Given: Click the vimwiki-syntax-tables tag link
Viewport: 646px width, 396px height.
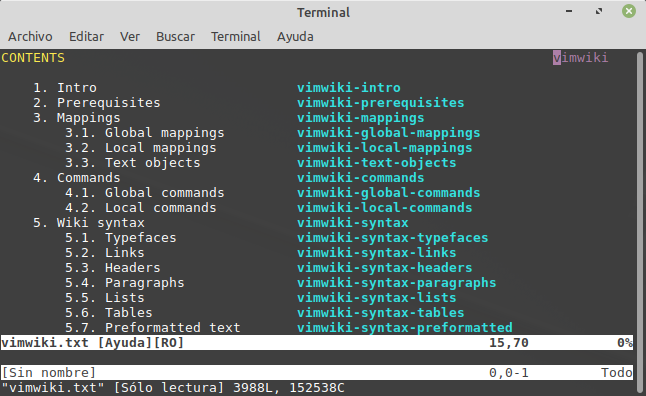Looking at the screenshot, I should coord(380,313).
